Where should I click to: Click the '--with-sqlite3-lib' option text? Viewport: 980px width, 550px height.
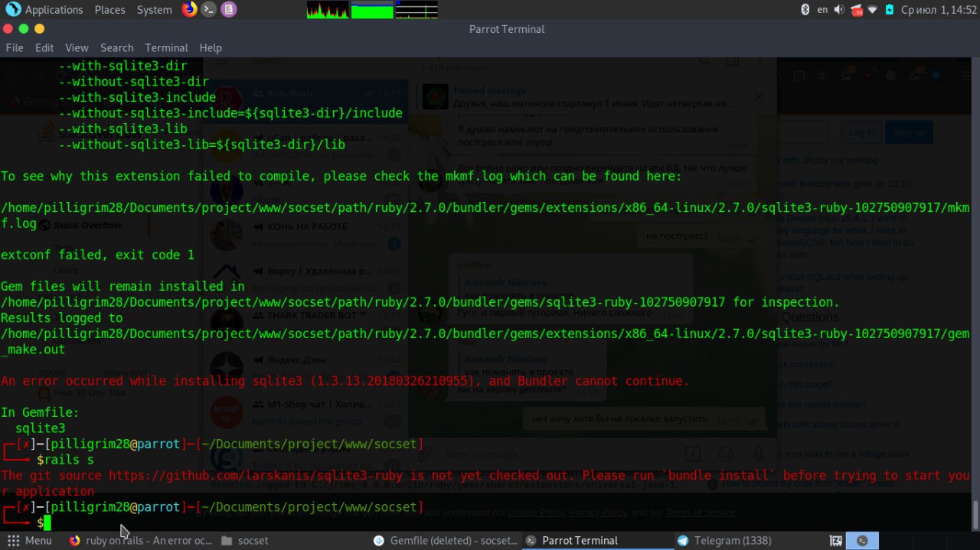[122, 129]
